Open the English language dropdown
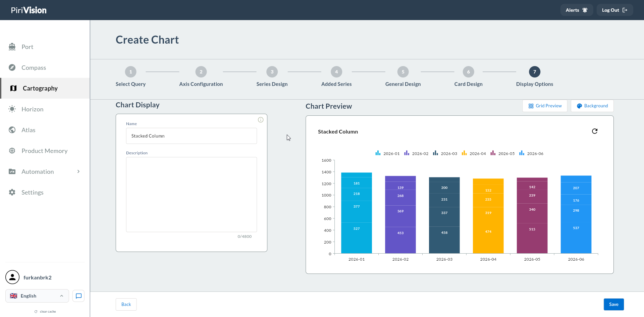 tap(37, 296)
